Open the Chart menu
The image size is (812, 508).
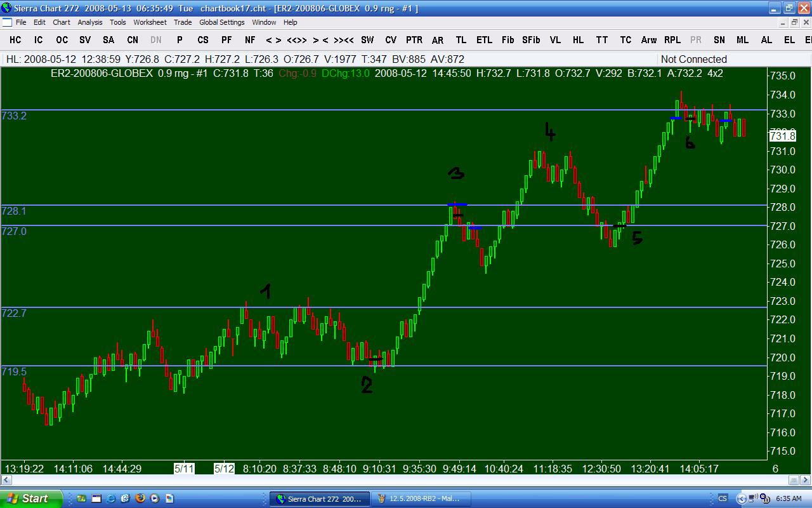[x=62, y=22]
